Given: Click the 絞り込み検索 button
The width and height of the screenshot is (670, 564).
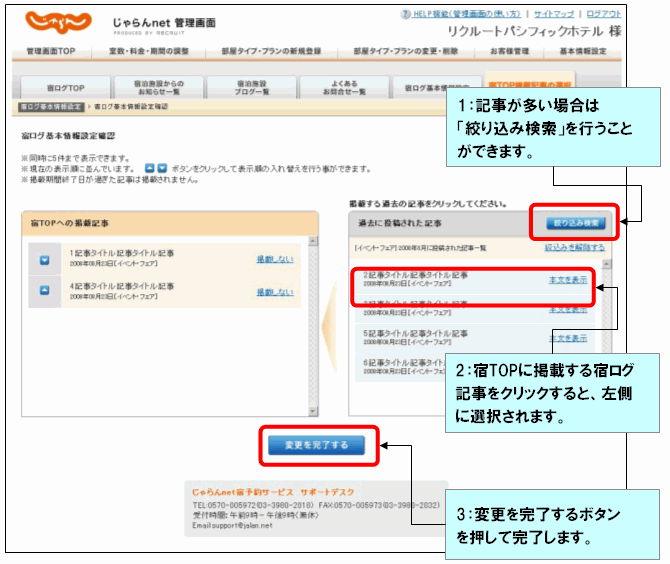Looking at the screenshot, I should (576, 223).
